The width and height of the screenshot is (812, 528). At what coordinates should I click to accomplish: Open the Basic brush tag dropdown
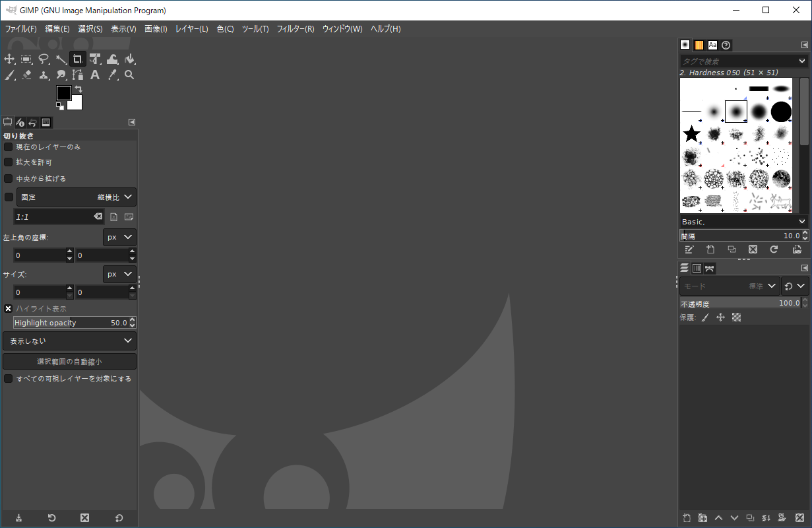tap(743, 222)
